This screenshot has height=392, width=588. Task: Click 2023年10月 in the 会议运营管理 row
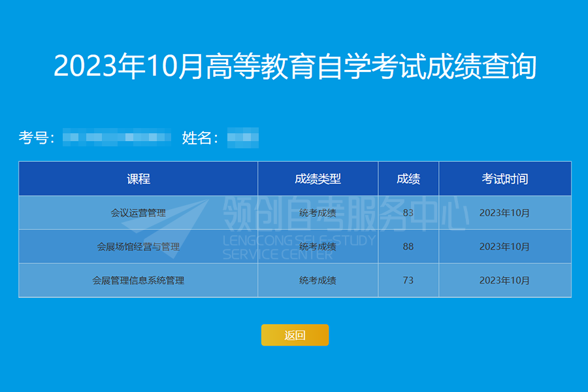[x=504, y=213]
